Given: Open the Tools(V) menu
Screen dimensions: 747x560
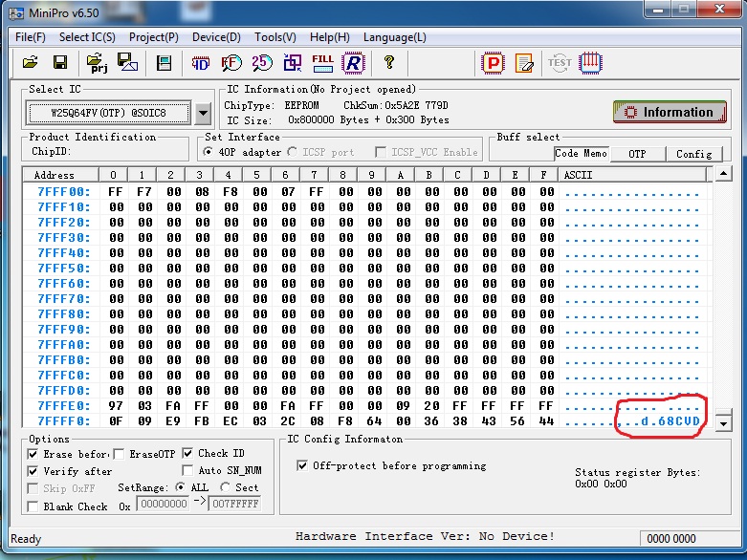Looking at the screenshot, I should click(275, 37).
